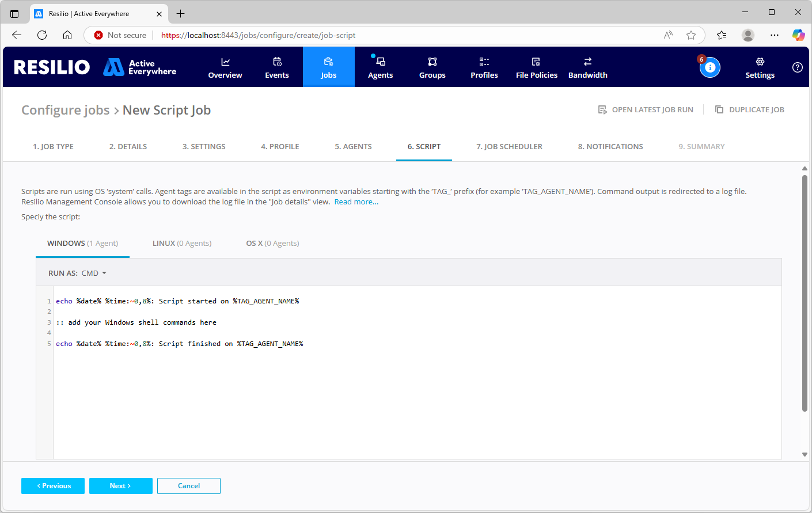Navigate to Profiles in the top bar

484,67
